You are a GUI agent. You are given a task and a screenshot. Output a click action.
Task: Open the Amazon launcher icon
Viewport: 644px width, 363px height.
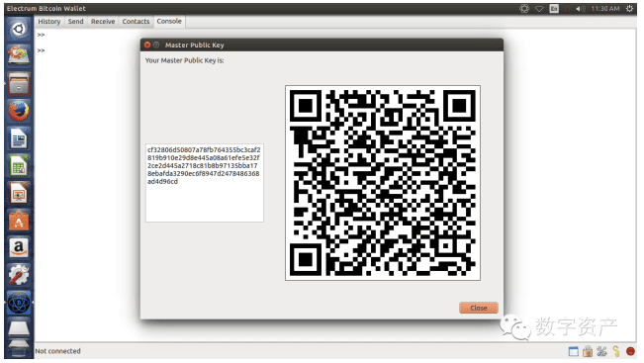(x=19, y=248)
